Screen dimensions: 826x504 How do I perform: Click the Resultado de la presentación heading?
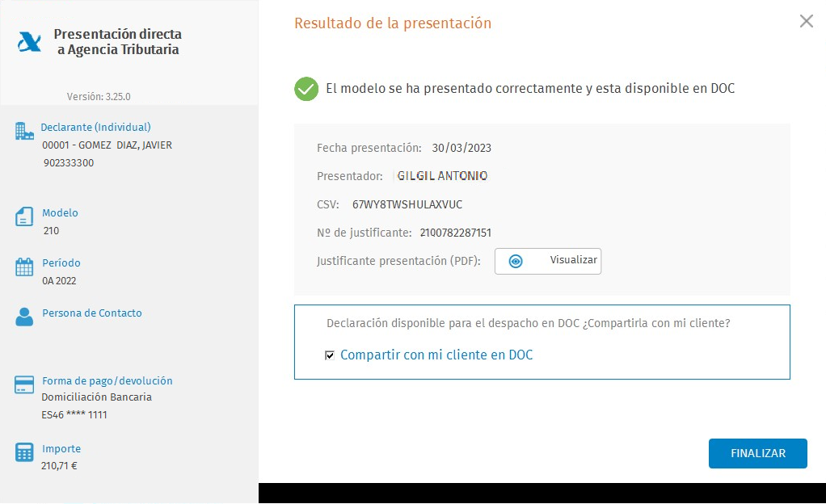click(x=393, y=23)
